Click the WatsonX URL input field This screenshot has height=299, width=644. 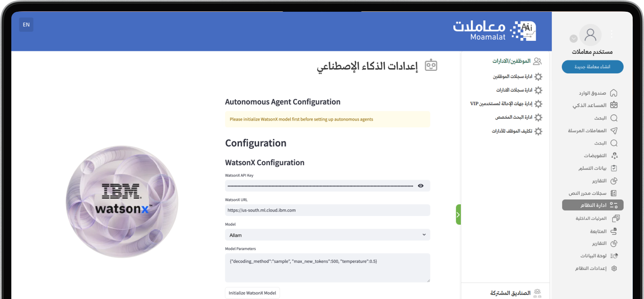click(x=327, y=210)
